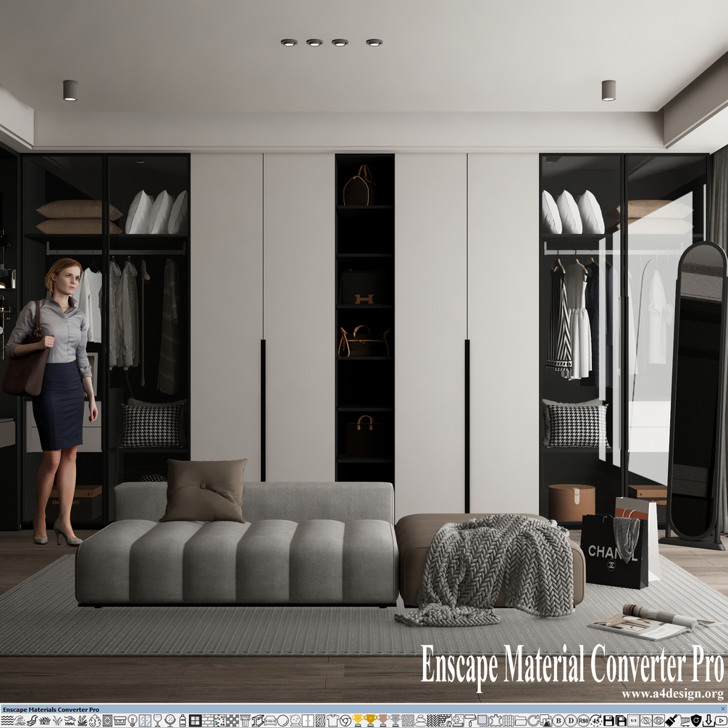Choose the crashing ocean wave material icon
This screenshot has height=728, width=728.
click(x=19, y=721)
